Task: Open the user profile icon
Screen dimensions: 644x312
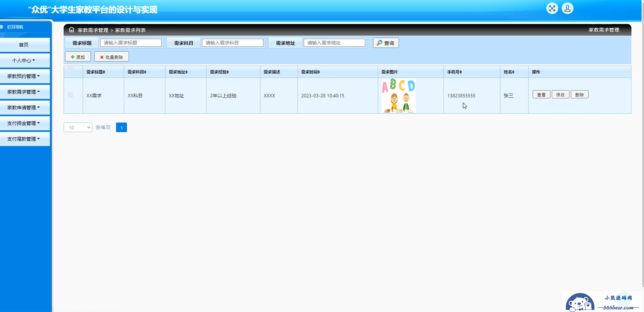Action: (567, 8)
